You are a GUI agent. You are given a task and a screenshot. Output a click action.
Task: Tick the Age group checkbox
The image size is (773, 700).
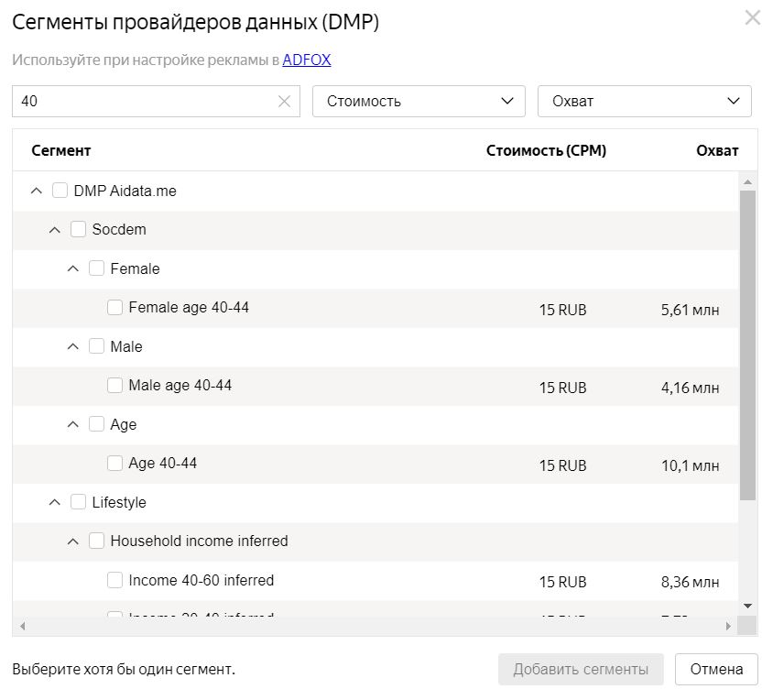pos(96,424)
